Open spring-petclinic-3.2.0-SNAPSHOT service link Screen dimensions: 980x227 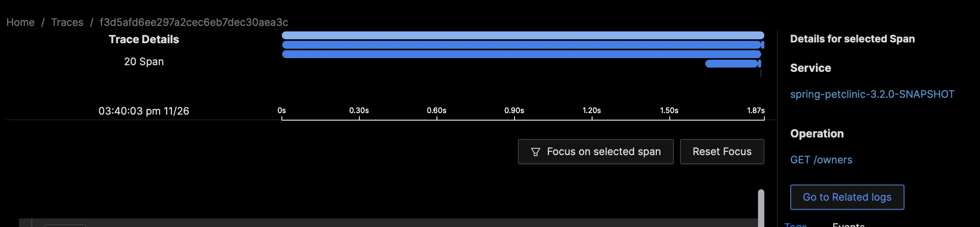[x=872, y=94]
